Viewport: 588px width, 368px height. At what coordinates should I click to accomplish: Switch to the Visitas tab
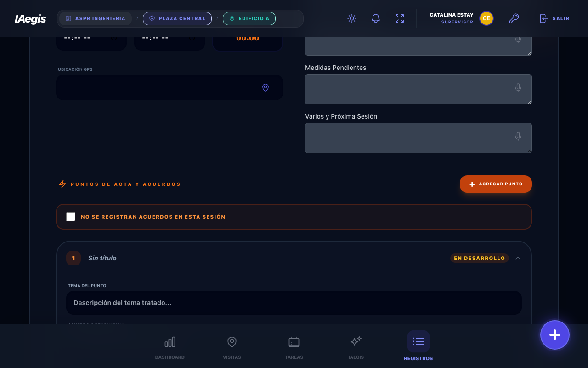tap(232, 347)
